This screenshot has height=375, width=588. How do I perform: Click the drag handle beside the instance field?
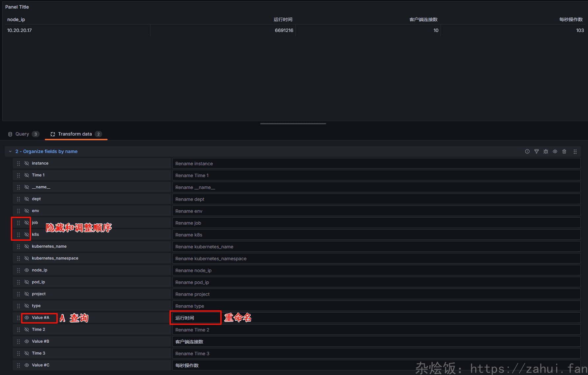pyautogui.click(x=18, y=164)
